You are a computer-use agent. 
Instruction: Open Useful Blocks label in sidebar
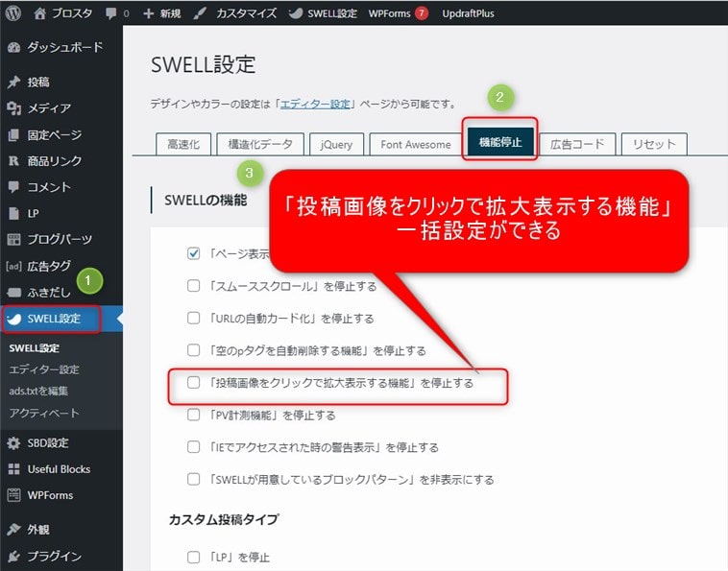point(59,469)
